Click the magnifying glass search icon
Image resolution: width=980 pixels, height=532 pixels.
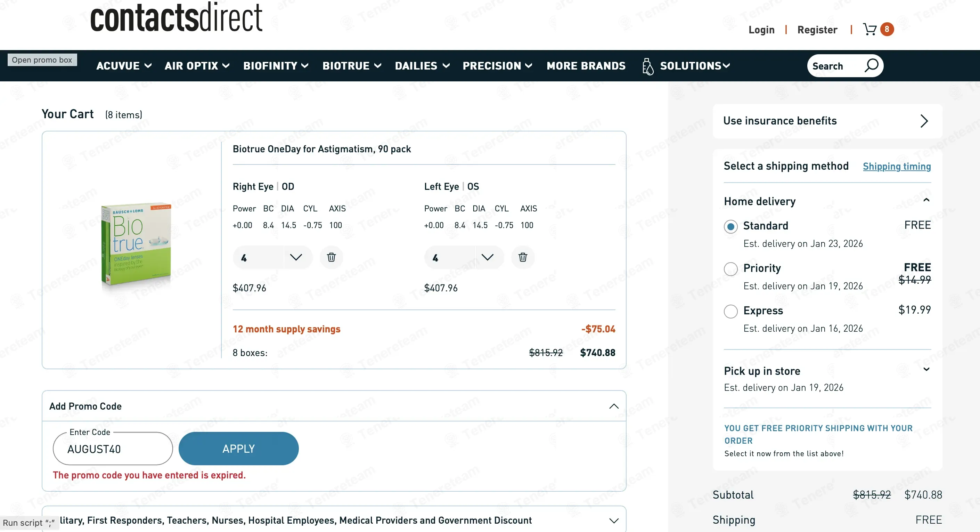[x=872, y=65]
